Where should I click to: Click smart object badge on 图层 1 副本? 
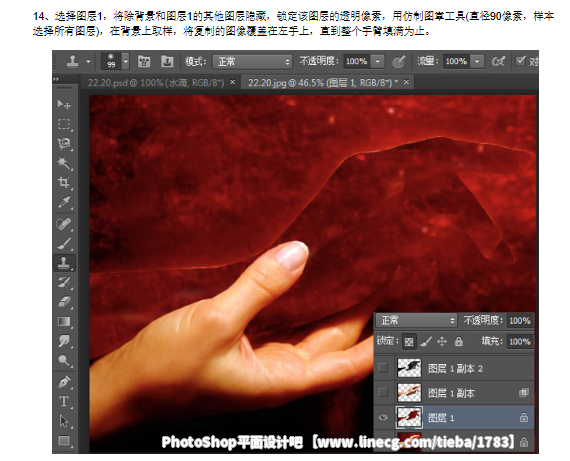pyautogui.click(x=524, y=393)
